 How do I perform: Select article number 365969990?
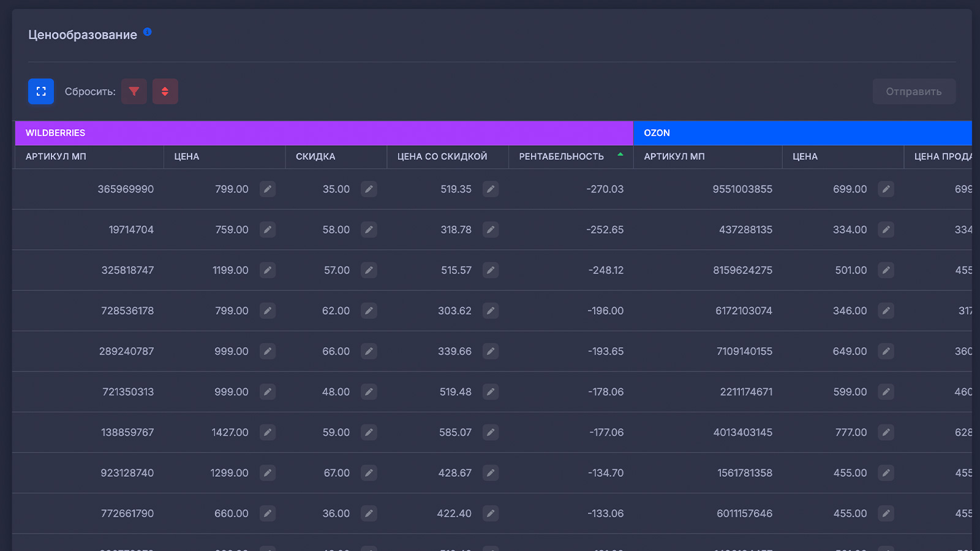126,189
